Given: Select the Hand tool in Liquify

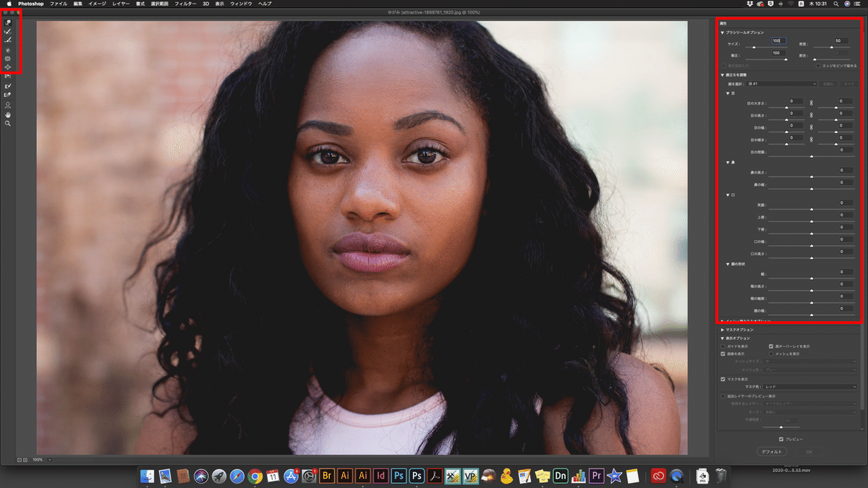Looking at the screenshot, I should point(8,114).
